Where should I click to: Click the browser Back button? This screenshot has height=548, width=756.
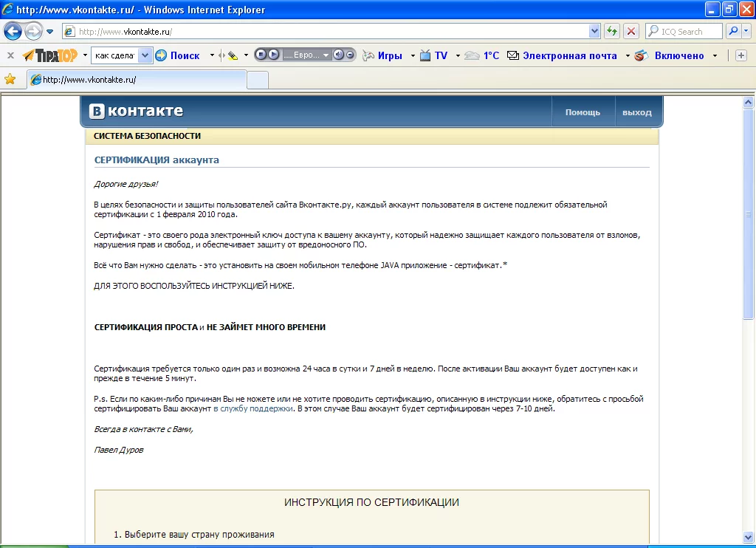coord(13,31)
